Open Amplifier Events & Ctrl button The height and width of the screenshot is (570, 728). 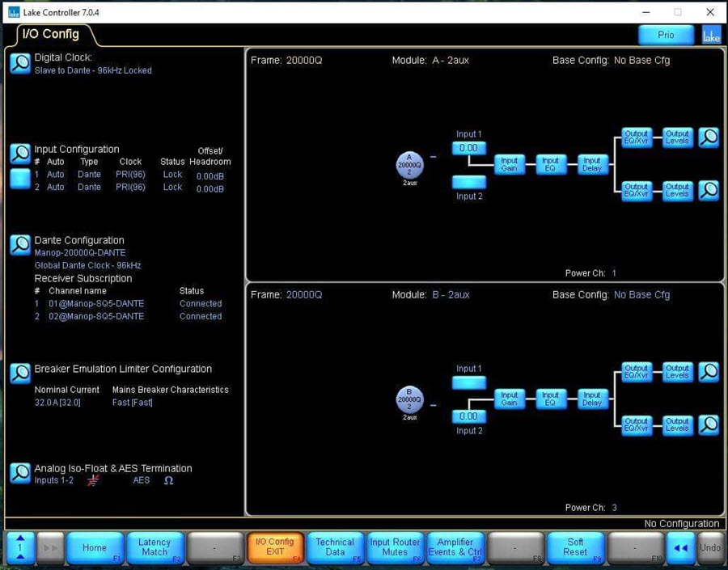pos(455,548)
